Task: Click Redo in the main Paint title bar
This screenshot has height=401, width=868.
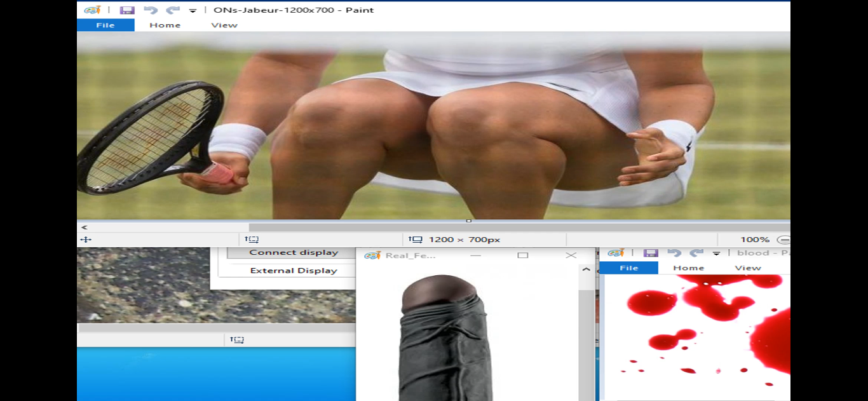Action: click(x=172, y=10)
